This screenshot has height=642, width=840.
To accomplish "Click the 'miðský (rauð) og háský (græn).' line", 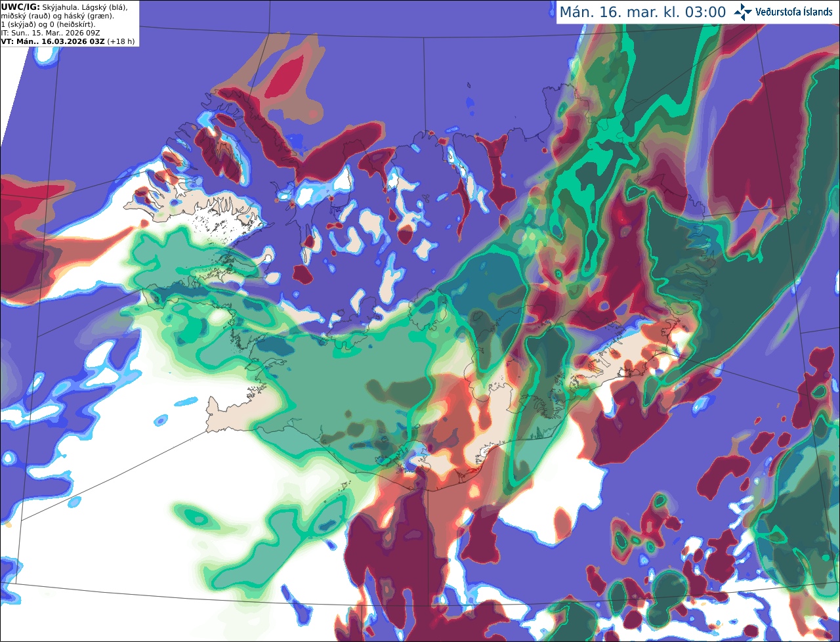I will [x=57, y=16].
